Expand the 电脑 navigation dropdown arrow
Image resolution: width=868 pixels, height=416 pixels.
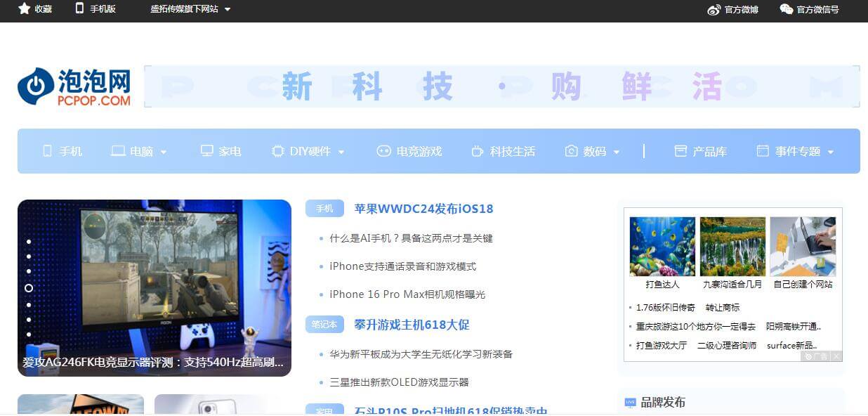164,152
